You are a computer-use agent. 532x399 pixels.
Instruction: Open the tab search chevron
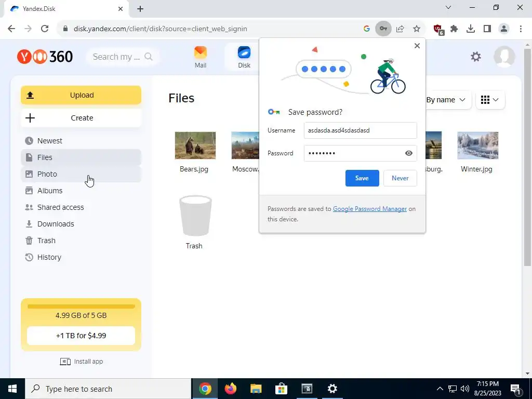448,7
